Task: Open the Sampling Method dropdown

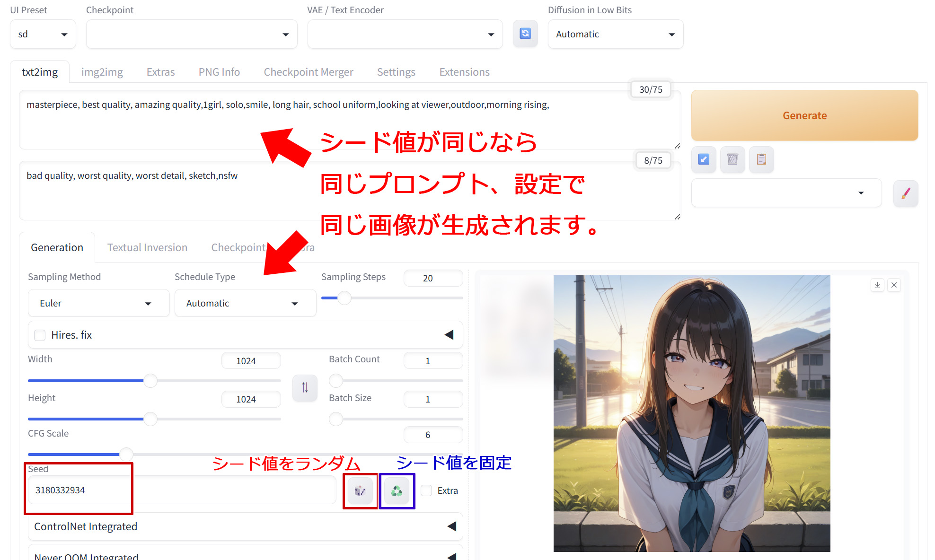Action: [x=98, y=303]
